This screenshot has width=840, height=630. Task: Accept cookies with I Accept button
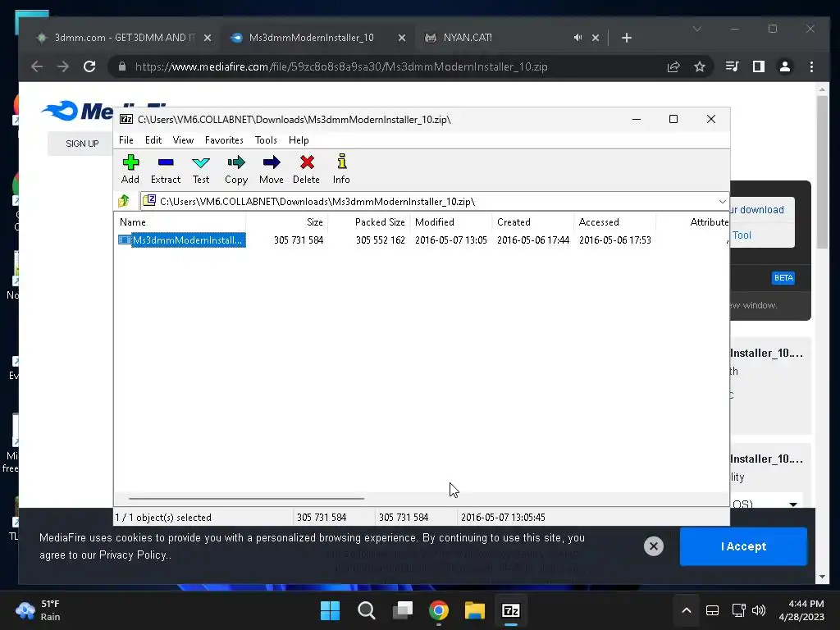coord(743,546)
